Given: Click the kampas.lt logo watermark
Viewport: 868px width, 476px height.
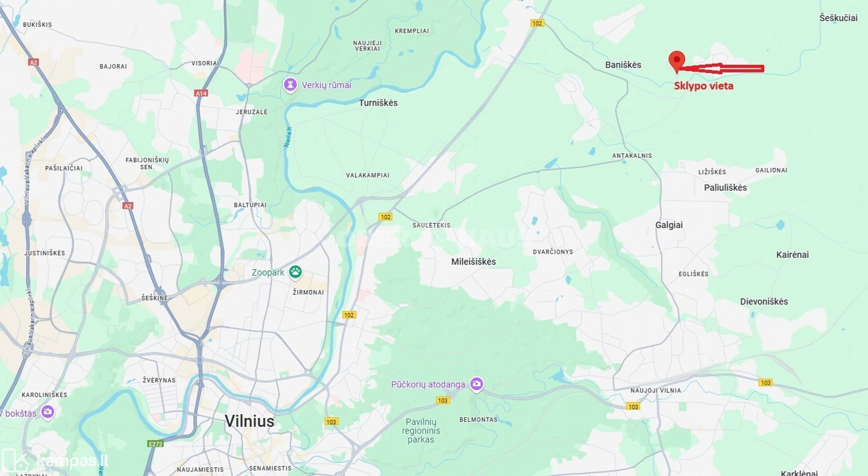Looking at the screenshot, I should (x=56, y=460).
